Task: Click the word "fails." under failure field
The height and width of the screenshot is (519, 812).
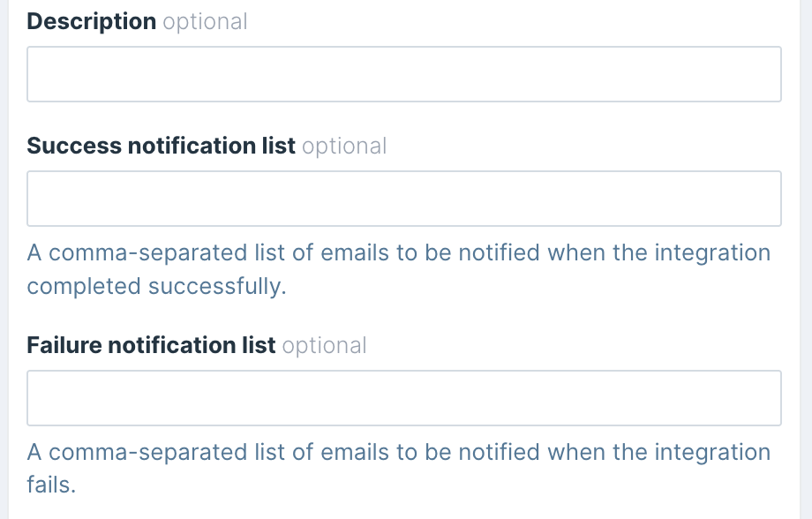Action: click(51, 485)
